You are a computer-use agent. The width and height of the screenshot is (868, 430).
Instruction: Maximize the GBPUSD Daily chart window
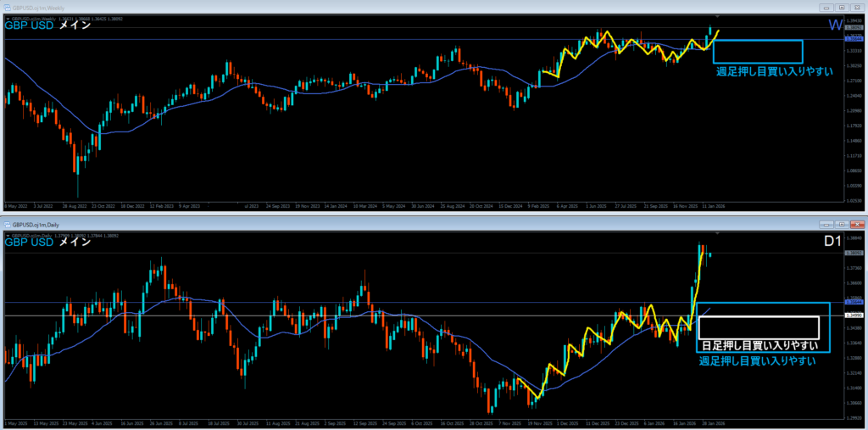[x=840, y=223]
